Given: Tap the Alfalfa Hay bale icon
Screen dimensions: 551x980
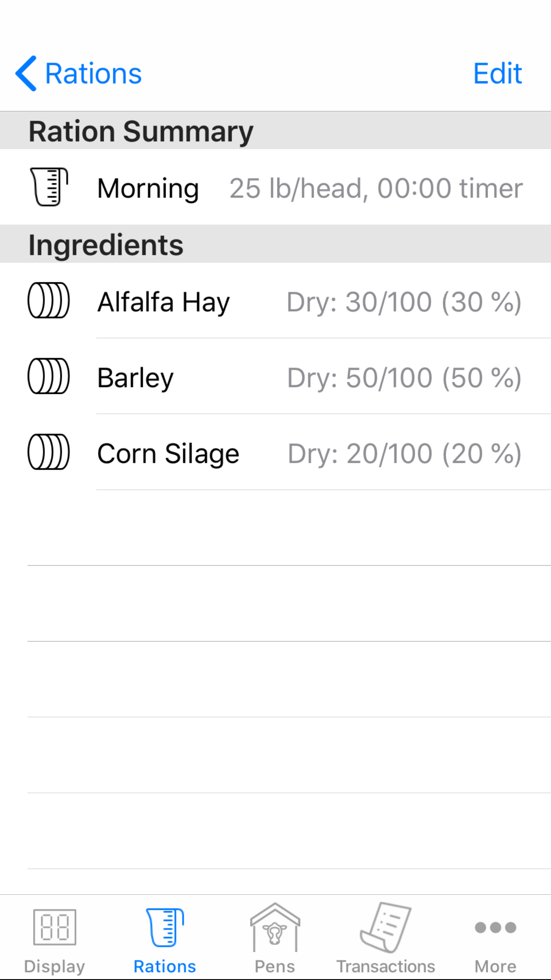Looking at the screenshot, I should [x=48, y=300].
